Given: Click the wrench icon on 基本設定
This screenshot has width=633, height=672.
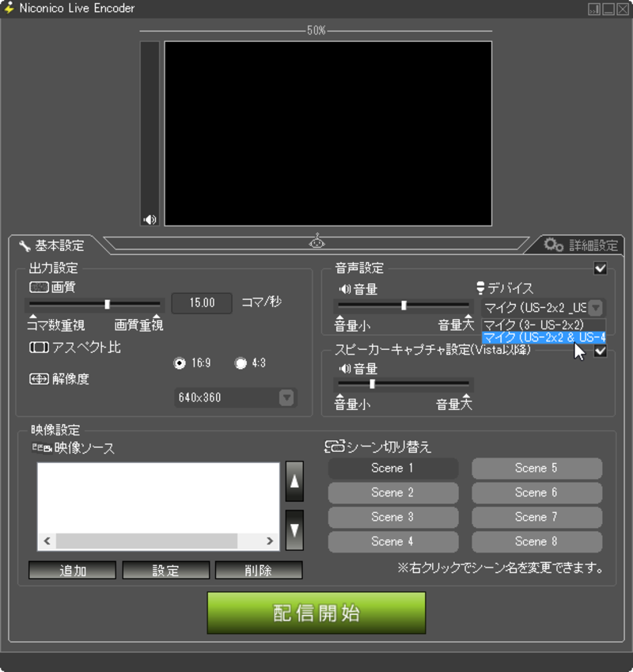Looking at the screenshot, I should point(25,246).
